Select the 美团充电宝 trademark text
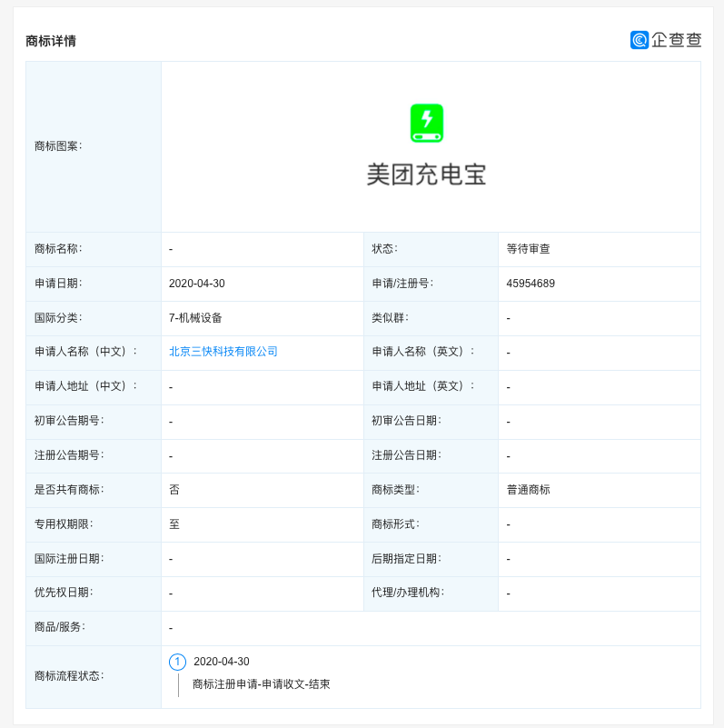The image size is (724, 728). coord(427,175)
